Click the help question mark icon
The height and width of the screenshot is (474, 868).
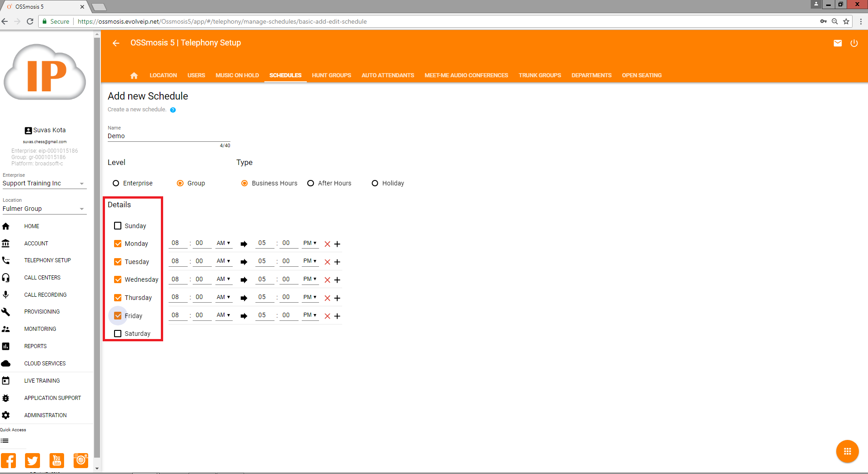click(x=173, y=110)
